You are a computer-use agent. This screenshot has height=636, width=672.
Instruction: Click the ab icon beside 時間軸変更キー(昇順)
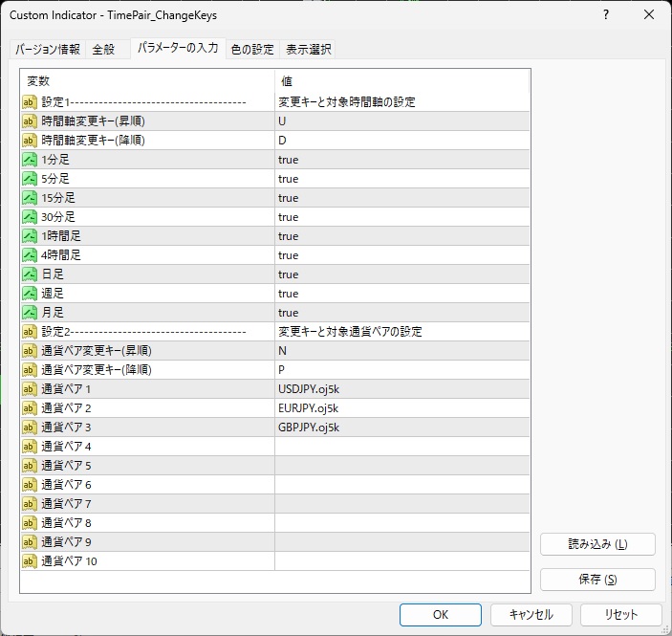[x=30, y=121]
